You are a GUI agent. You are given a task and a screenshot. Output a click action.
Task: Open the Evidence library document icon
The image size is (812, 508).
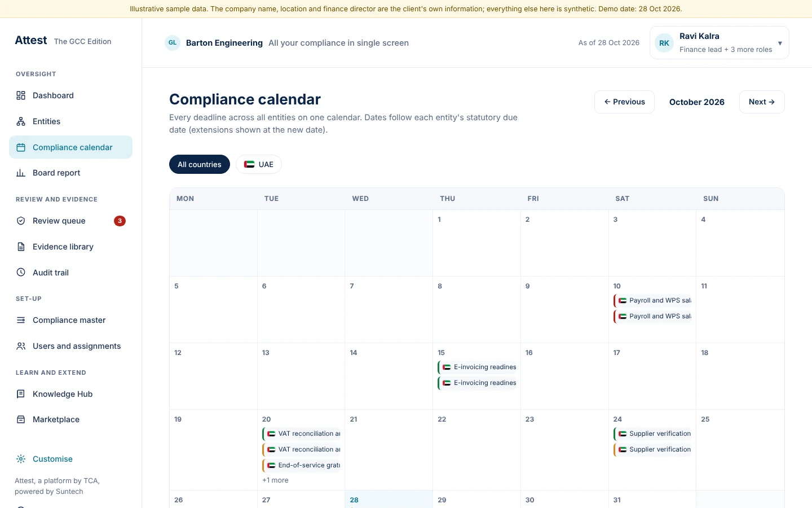pos(21,247)
